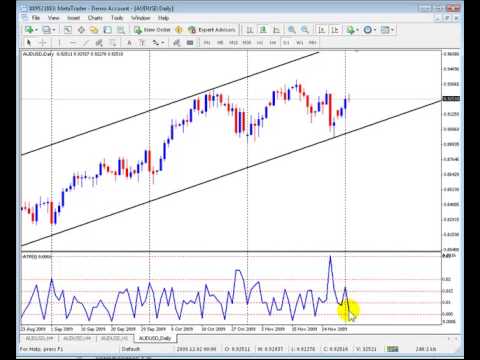Toggle the Expert Advisors button
The width and height of the screenshot is (480, 360).
[212, 30]
